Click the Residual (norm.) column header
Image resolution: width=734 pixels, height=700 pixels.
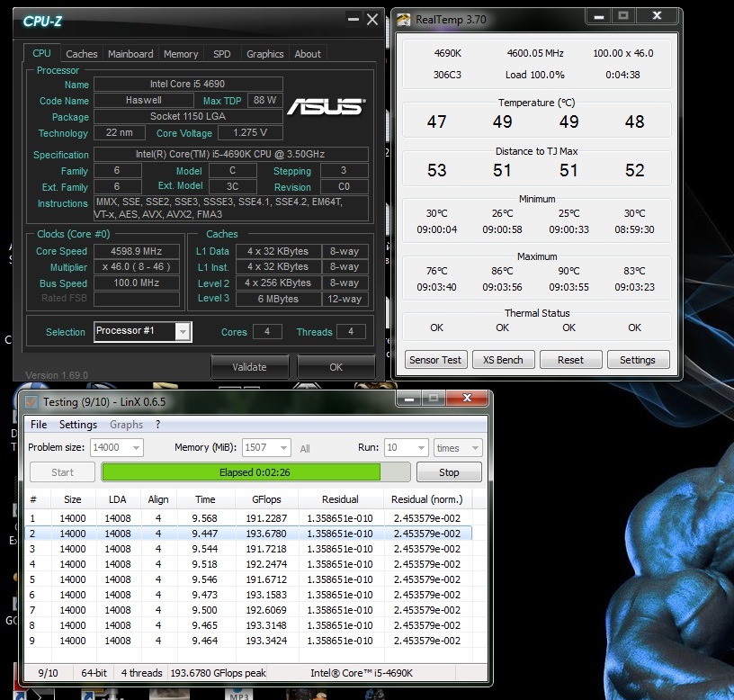(x=427, y=499)
